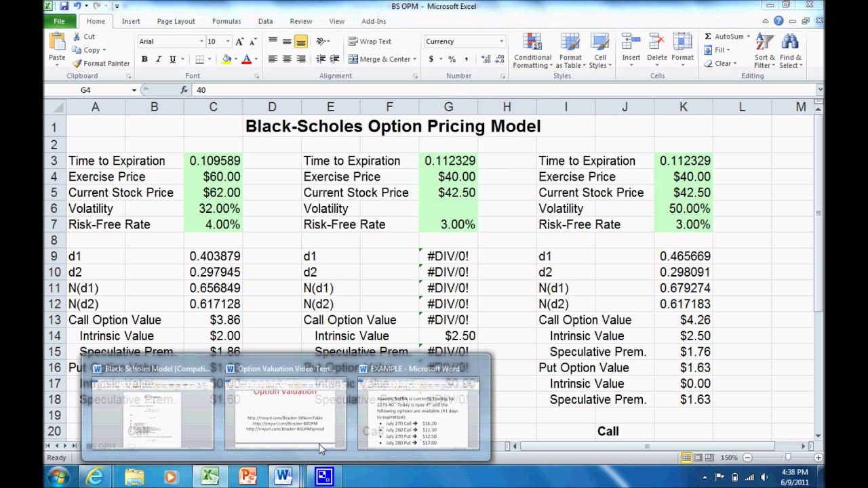Open the Fill dropdown in Editing

[x=717, y=50]
